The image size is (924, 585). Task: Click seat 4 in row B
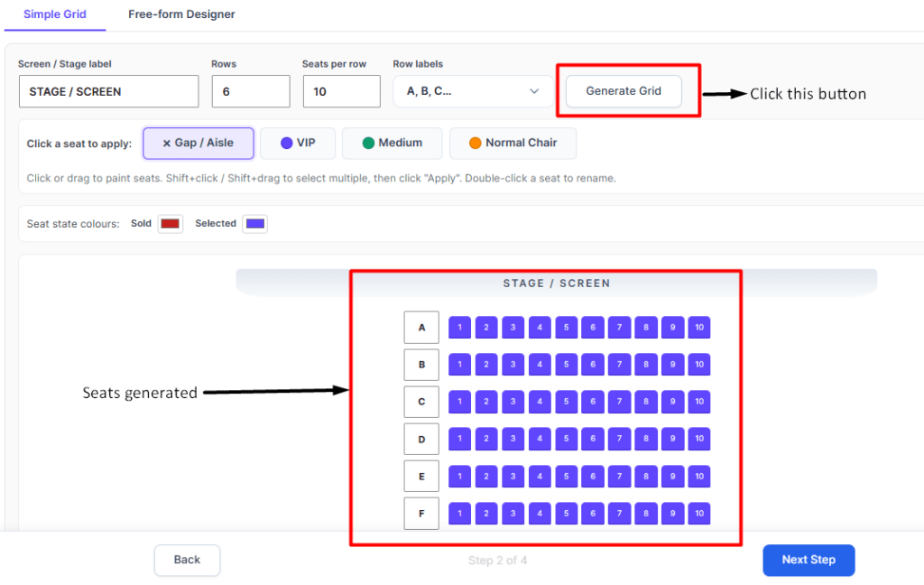[540, 365]
